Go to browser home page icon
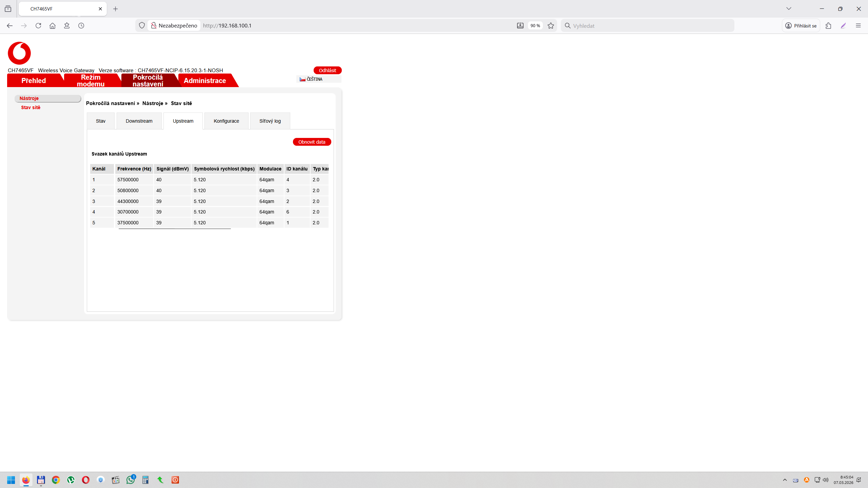The image size is (868, 488). coord(53,26)
